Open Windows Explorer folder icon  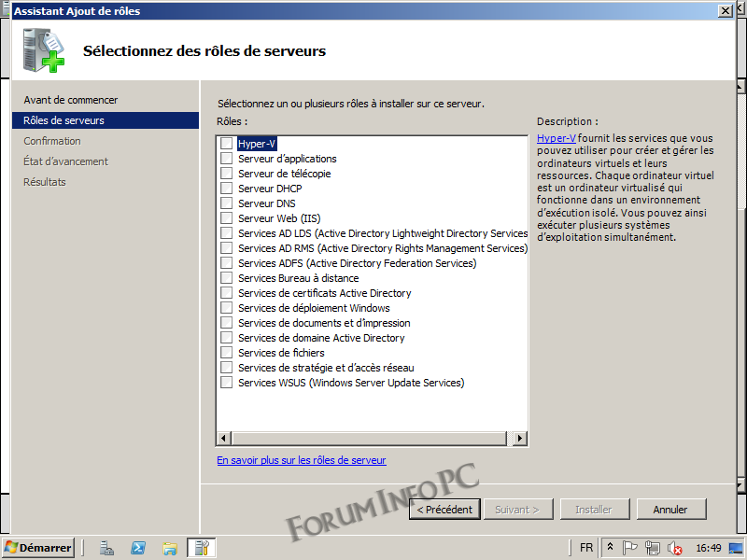[x=170, y=548]
